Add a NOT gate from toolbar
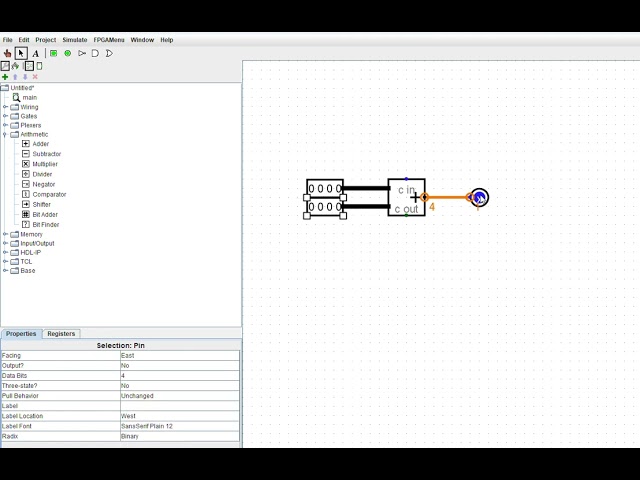Viewport: 640px width, 480px height. [x=82, y=53]
